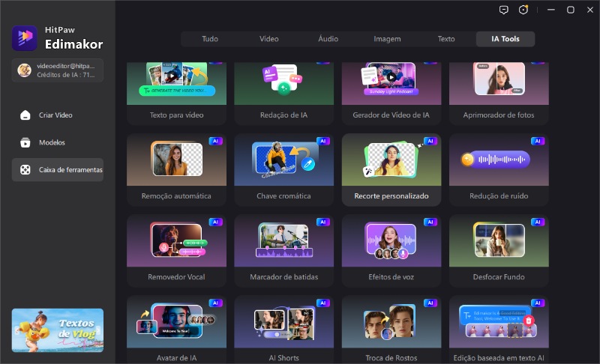Open the Desfocar Fundo tool

499,250
